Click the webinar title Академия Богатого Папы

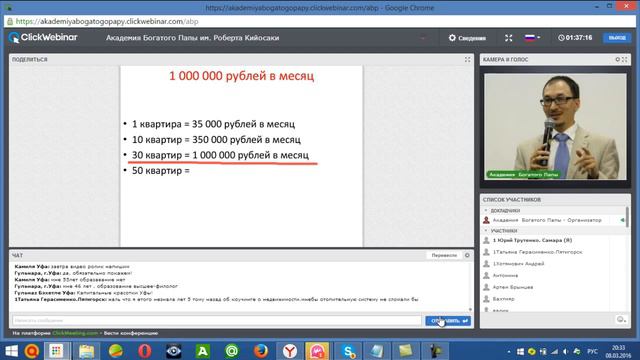click(x=192, y=38)
